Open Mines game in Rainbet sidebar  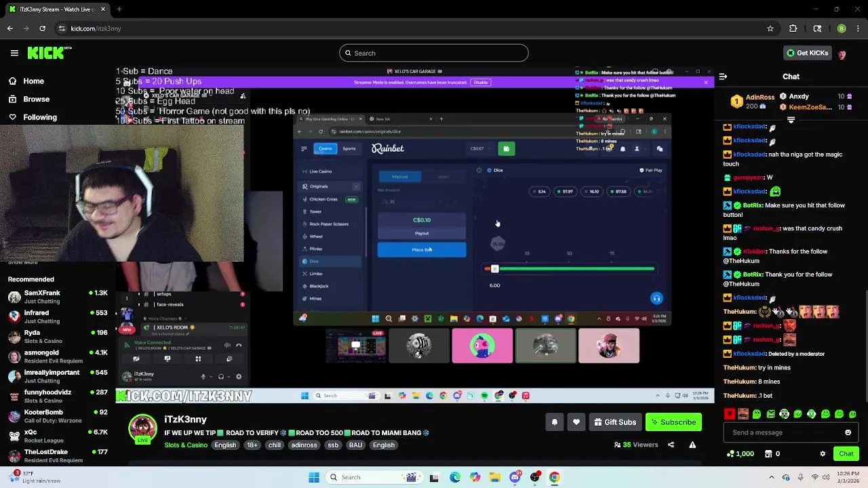pyautogui.click(x=315, y=299)
